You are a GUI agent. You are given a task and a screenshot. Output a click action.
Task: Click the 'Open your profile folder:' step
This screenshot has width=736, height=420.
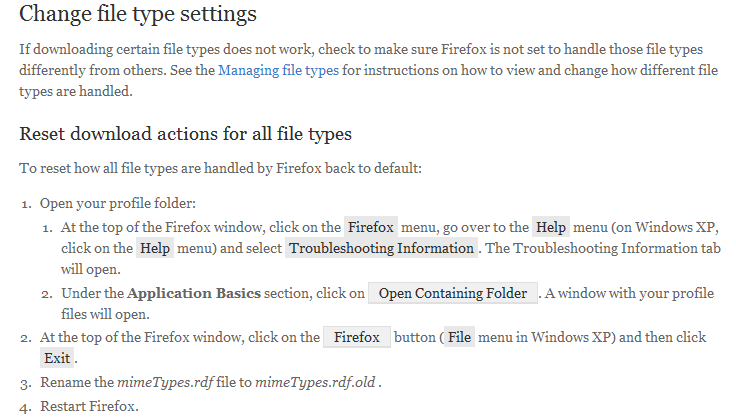tap(118, 204)
